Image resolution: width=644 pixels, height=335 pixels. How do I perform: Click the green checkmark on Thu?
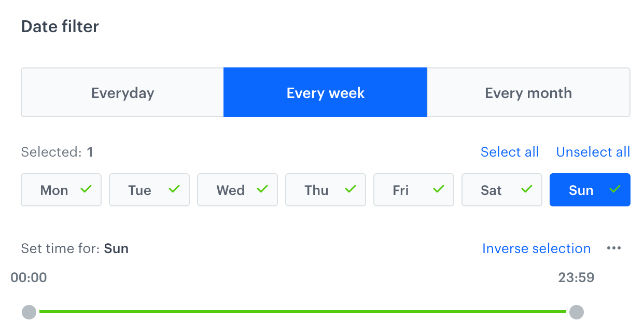351,189
